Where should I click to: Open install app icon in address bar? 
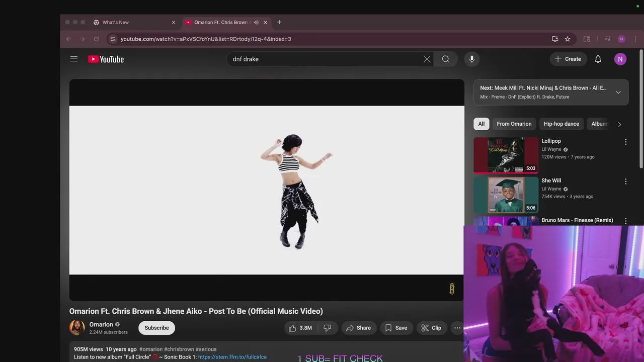point(555,39)
